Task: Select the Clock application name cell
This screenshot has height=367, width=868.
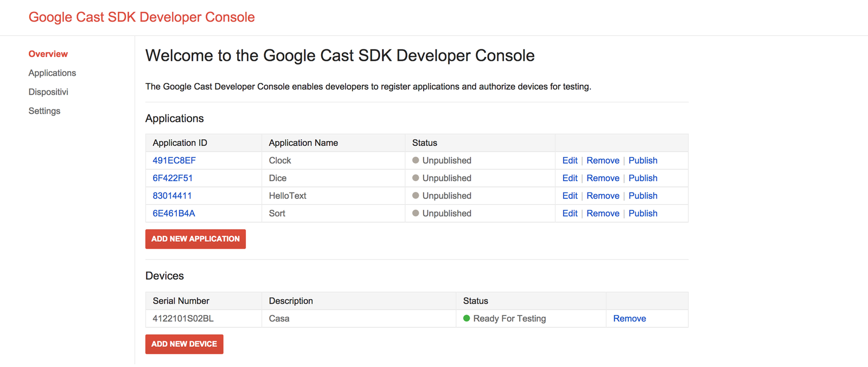Action: click(333, 160)
